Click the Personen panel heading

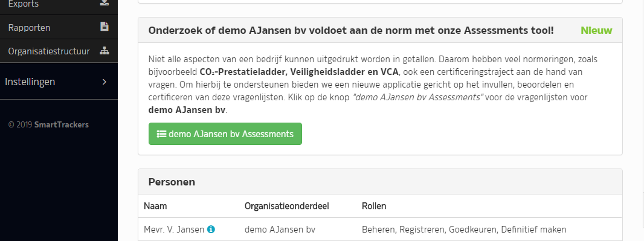[x=172, y=182]
